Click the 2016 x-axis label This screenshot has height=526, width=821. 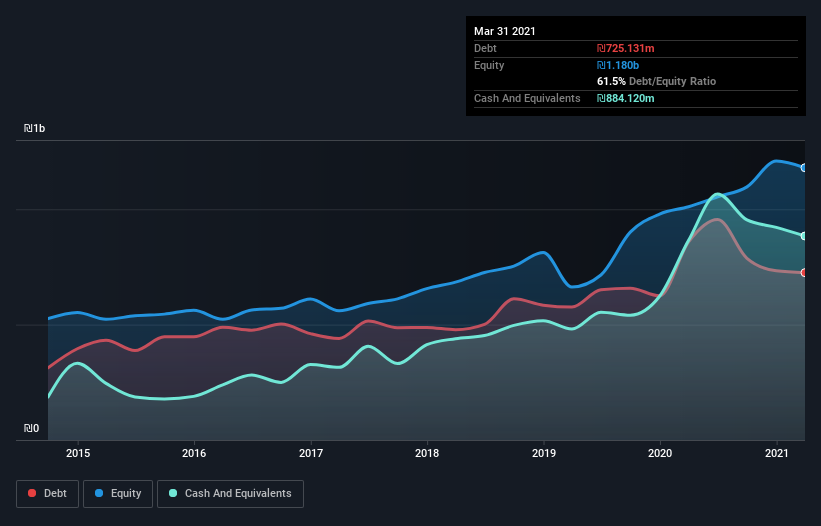pos(194,453)
